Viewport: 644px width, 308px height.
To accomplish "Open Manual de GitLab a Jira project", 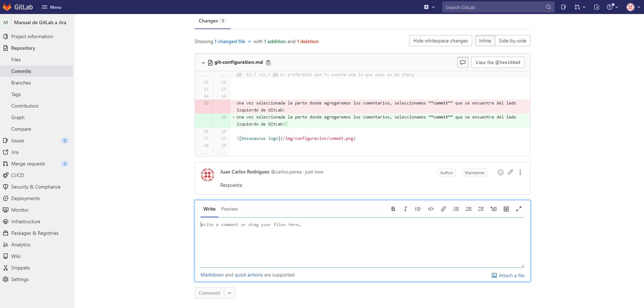I will (x=40, y=22).
